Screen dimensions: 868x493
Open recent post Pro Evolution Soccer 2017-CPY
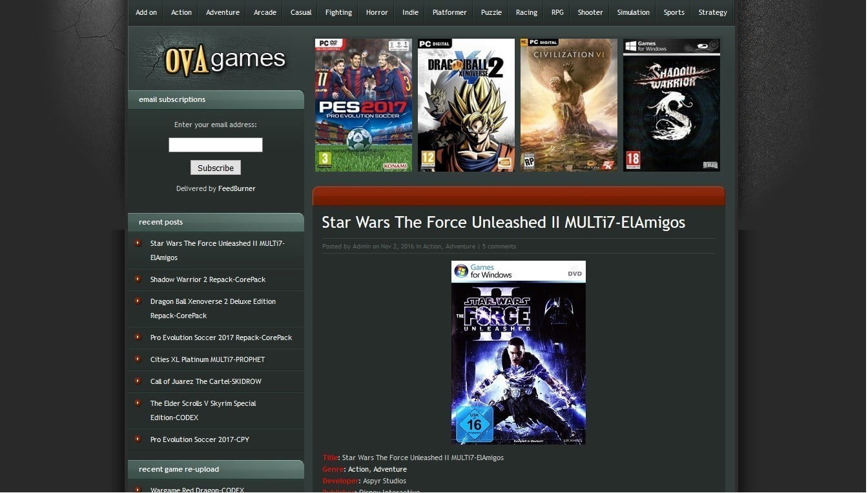(200, 439)
